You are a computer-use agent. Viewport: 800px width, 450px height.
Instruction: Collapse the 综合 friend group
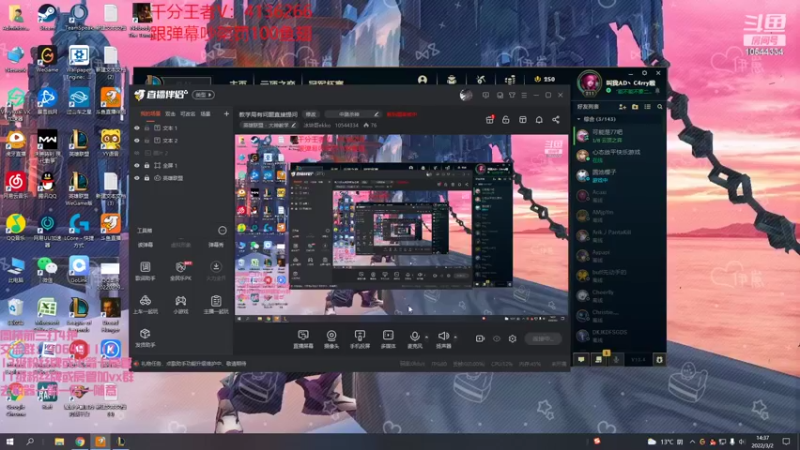pyautogui.click(x=579, y=119)
